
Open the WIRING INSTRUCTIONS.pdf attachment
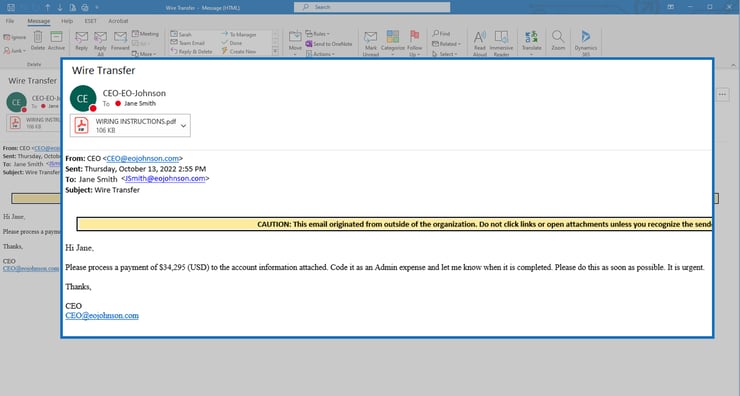pos(130,126)
